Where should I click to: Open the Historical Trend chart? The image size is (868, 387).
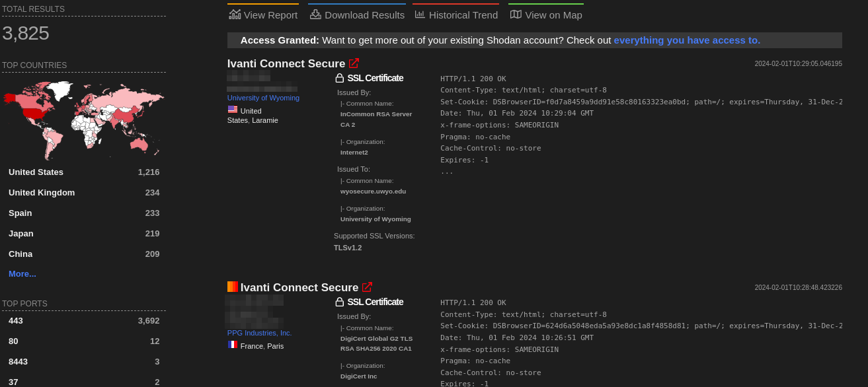419,14
